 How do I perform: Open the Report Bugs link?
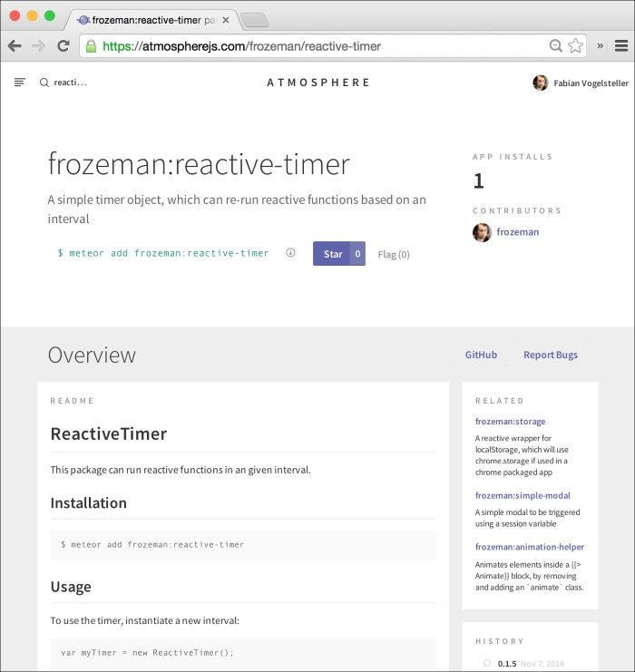[551, 355]
